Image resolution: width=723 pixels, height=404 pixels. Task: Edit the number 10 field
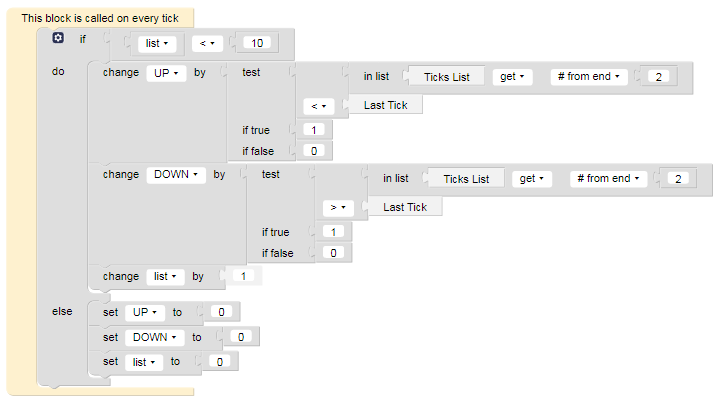coord(257,43)
